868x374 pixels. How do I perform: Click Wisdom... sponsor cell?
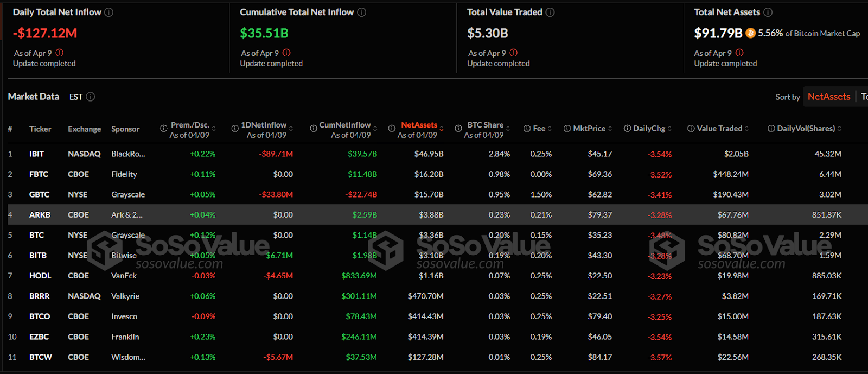point(128,357)
